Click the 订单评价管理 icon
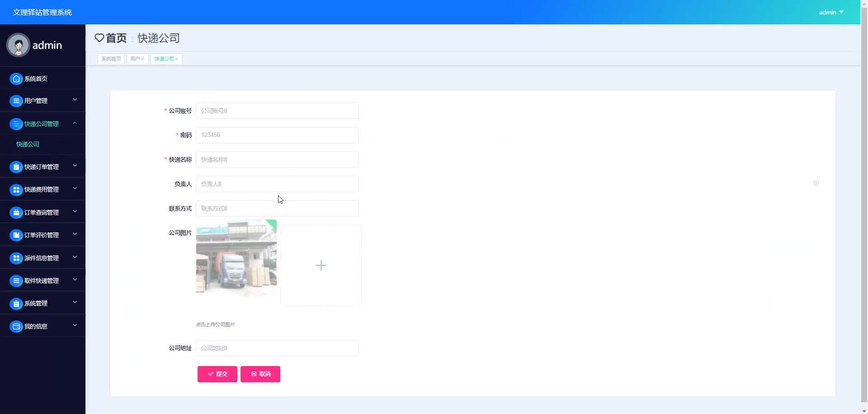 (x=16, y=235)
